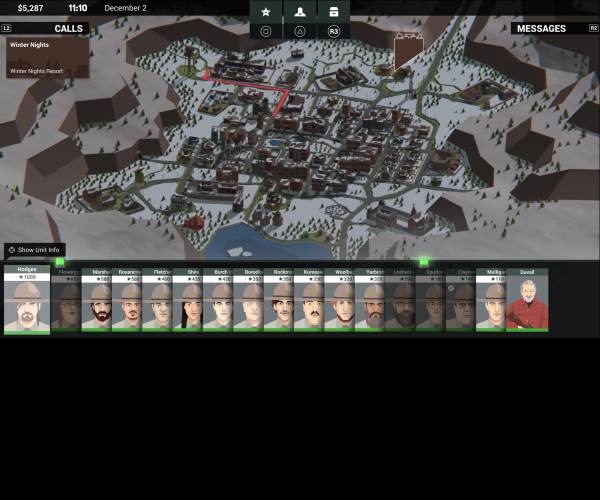Viewport: 600px width, 500px height.
Task: Click the Winter Nights Resort subtitle
Action: pyautogui.click(x=36, y=71)
